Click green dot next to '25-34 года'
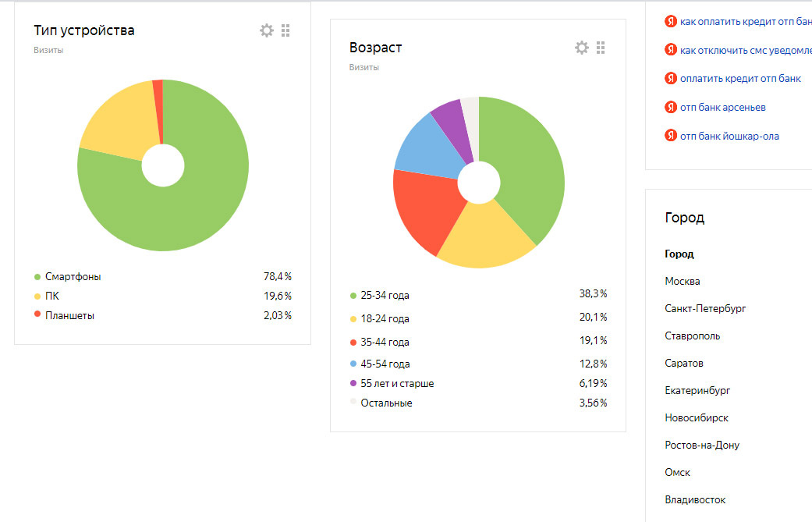The image size is (812, 522). click(353, 296)
